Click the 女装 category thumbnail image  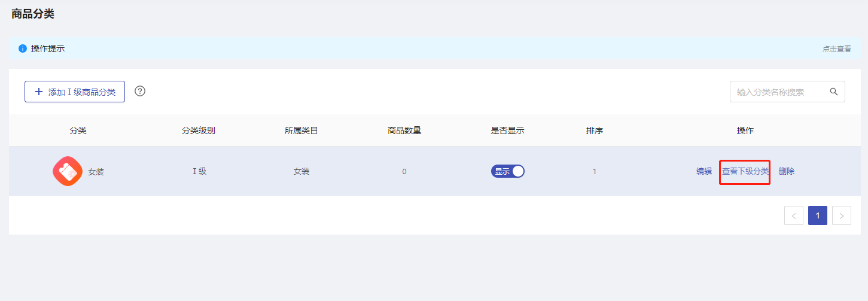coord(68,171)
